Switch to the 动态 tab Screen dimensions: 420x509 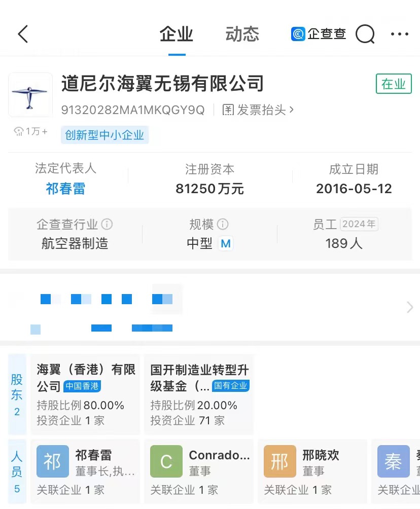pyautogui.click(x=242, y=34)
